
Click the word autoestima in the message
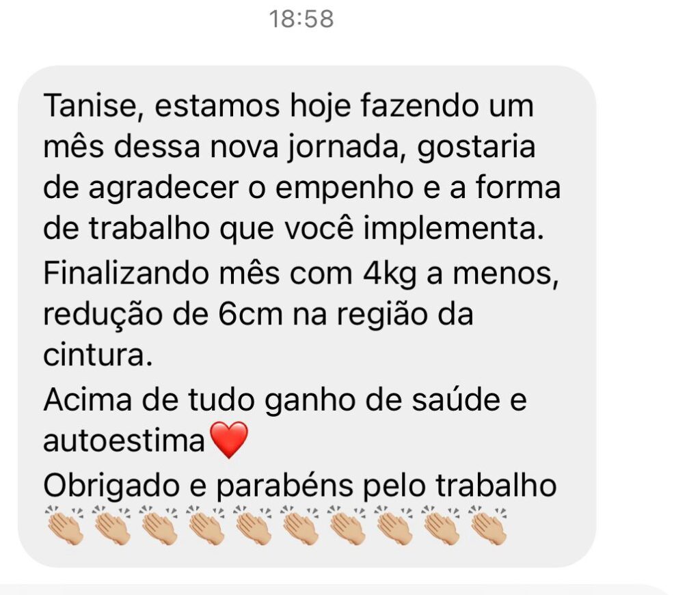click(124, 441)
